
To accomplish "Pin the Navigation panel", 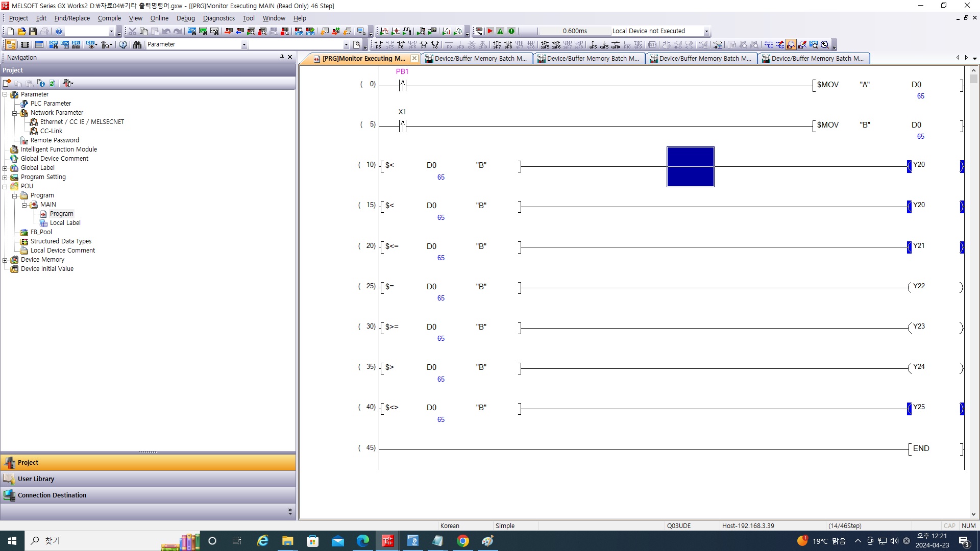I will [282, 57].
